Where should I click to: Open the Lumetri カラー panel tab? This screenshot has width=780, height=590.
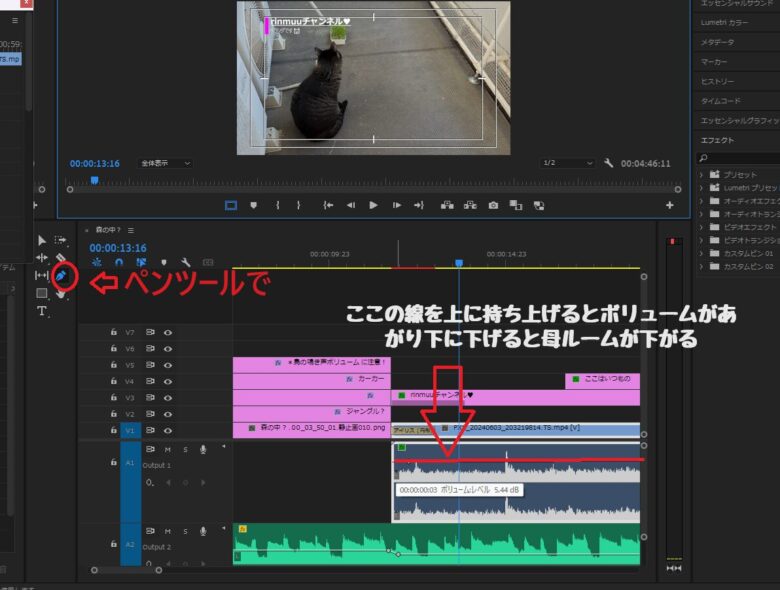coord(724,23)
